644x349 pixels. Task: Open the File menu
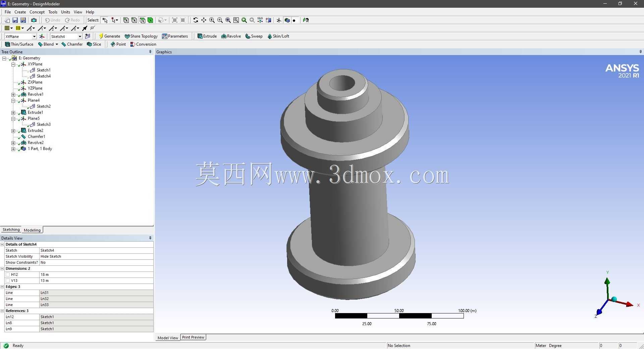tap(8, 12)
